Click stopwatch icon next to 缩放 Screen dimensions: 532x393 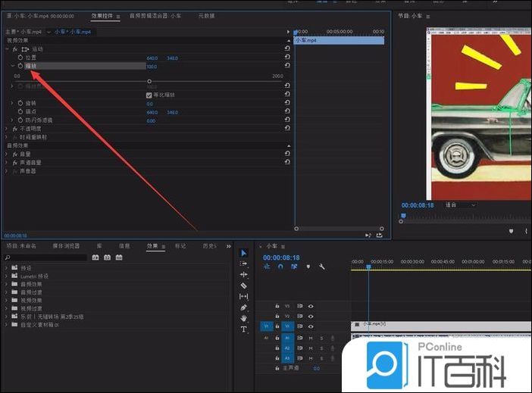pos(20,66)
